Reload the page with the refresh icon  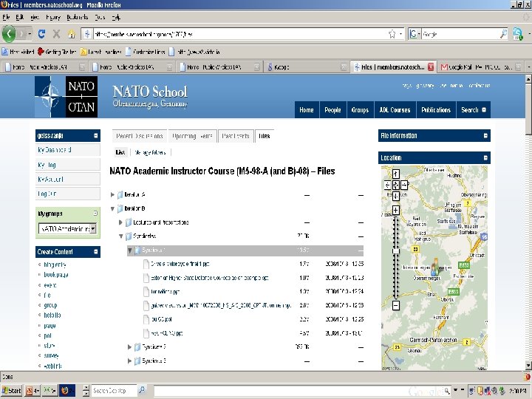point(41,33)
